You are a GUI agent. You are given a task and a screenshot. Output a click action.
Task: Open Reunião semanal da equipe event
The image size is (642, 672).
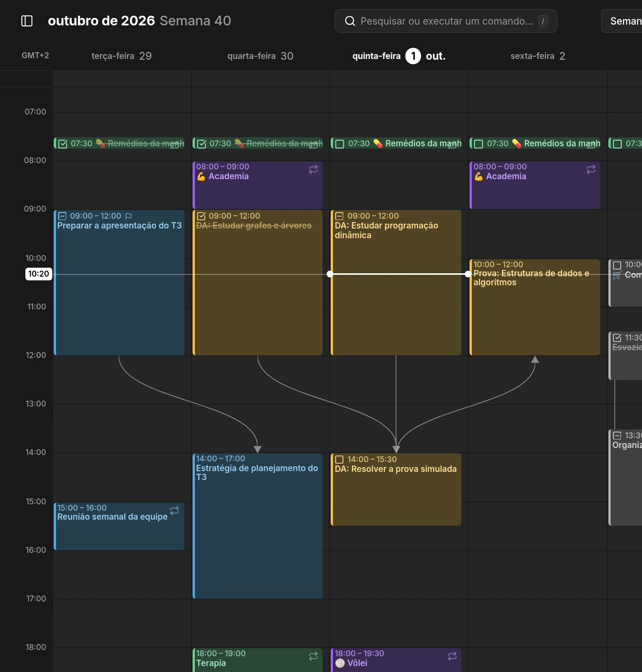[x=119, y=526]
